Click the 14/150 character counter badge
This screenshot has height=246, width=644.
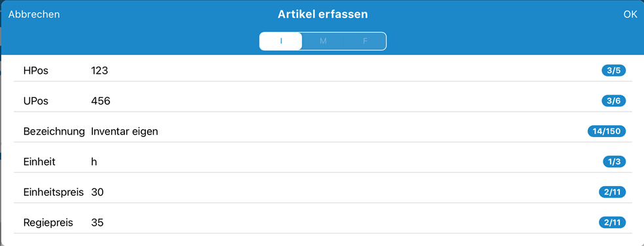point(607,132)
